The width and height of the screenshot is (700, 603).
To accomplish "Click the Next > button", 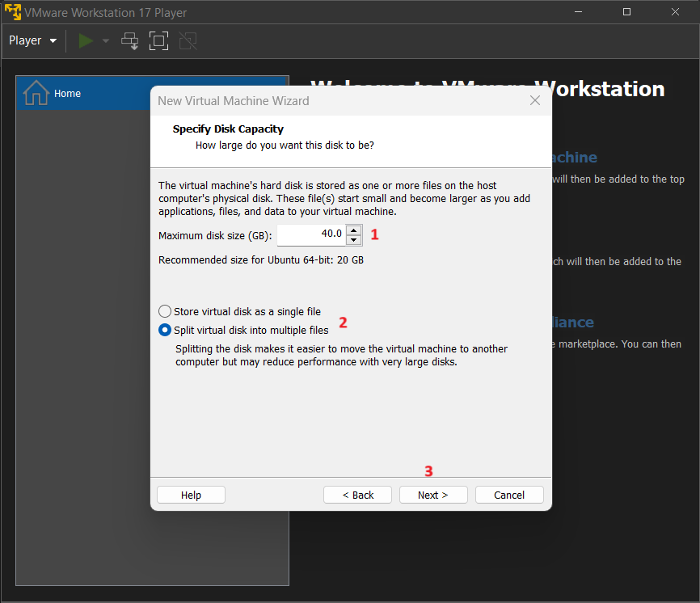I will click(x=433, y=495).
